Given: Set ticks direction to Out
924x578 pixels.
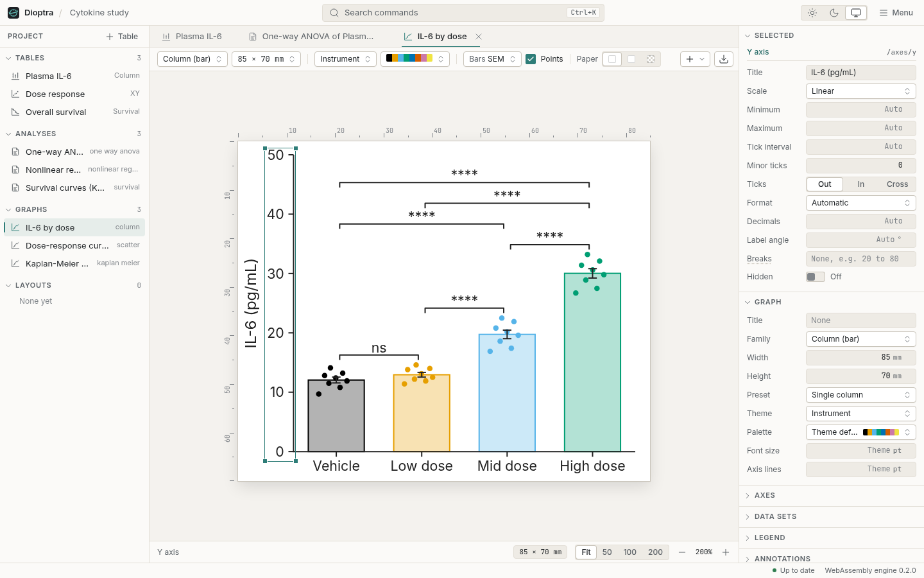Looking at the screenshot, I should pos(825,184).
